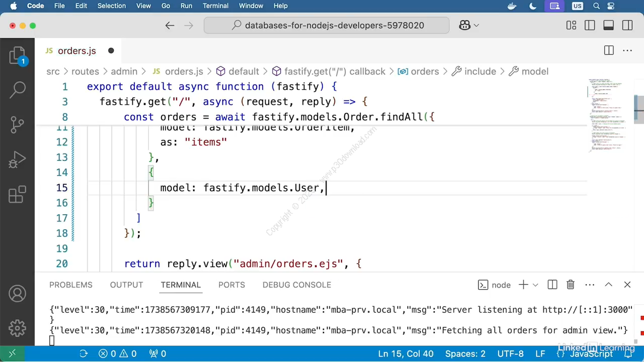The image size is (644, 362).
Task: Open forwarded ports indicator in status bar
Action: click(x=157, y=353)
